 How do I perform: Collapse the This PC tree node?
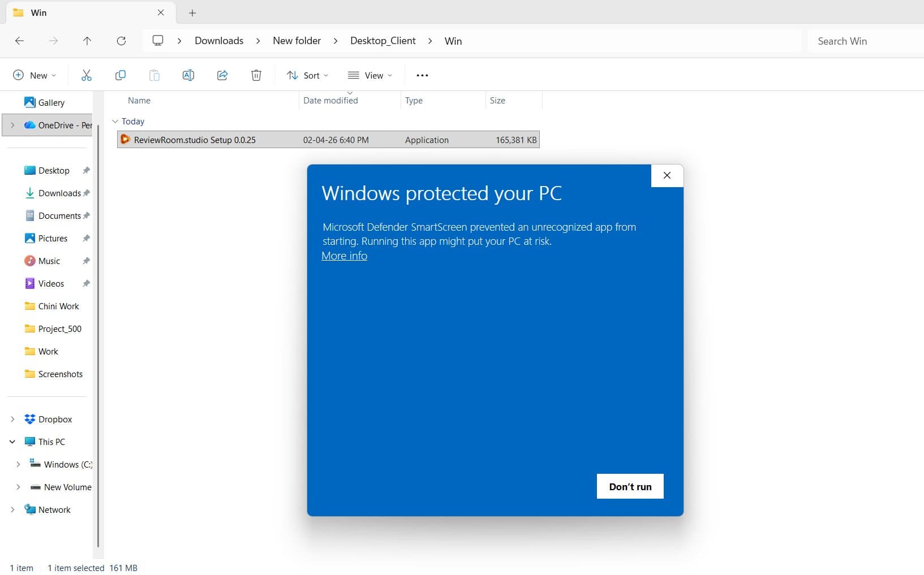coord(12,442)
